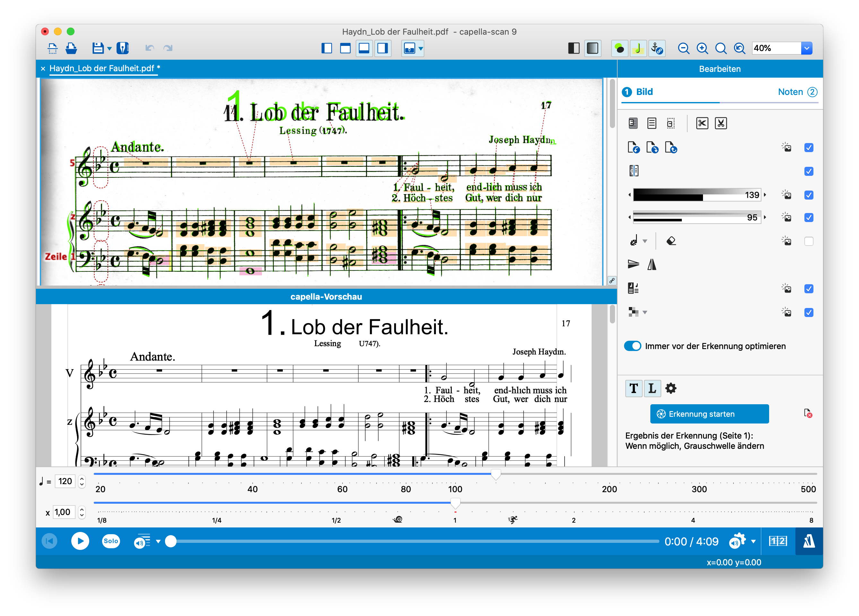Select the double-page split icon
The image size is (859, 616).
[634, 171]
